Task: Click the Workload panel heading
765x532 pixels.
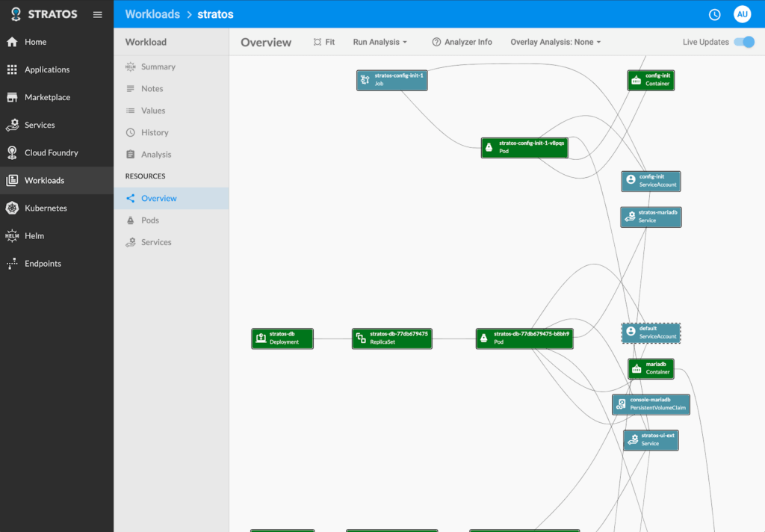Action: coord(146,42)
